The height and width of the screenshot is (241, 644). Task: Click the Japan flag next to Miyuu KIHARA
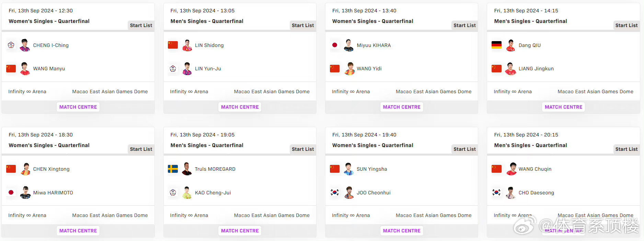coord(335,45)
